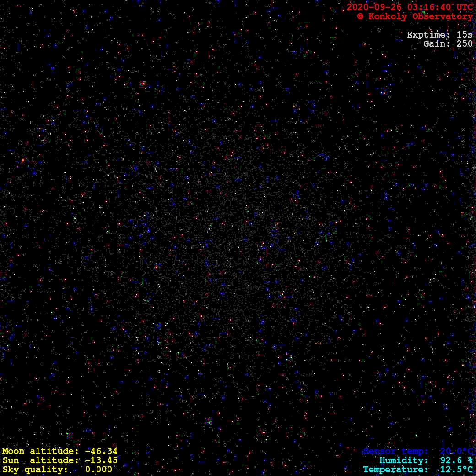
Task: Click the large red blob in upper-left sky
Action: click(143, 84)
